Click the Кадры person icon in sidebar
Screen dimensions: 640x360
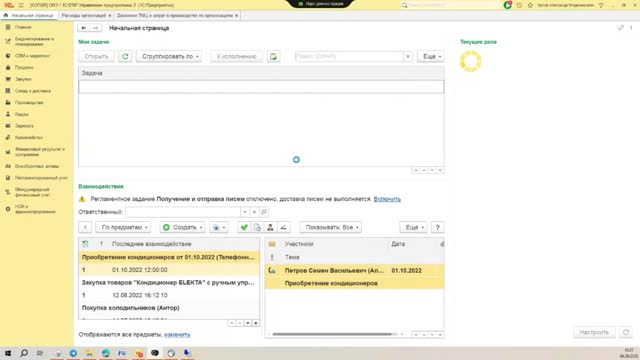[8, 114]
